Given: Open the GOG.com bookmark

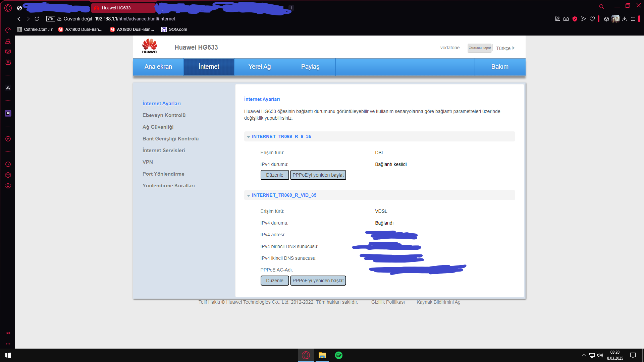Looking at the screenshot, I should point(174,29).
